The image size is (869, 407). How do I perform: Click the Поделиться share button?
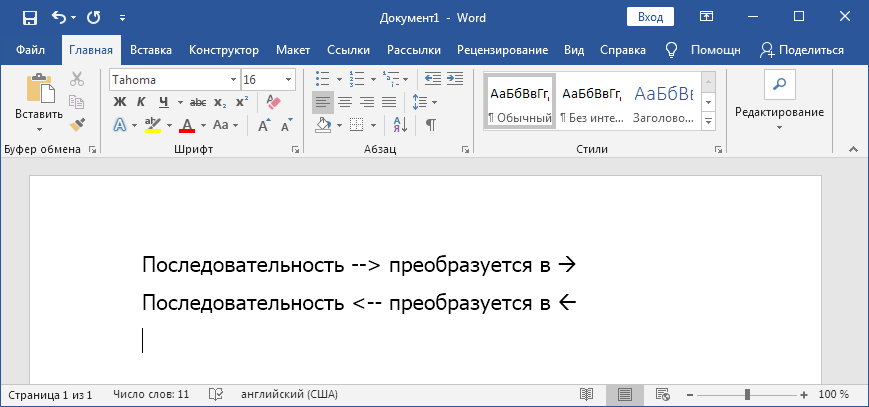coord(802,50)
